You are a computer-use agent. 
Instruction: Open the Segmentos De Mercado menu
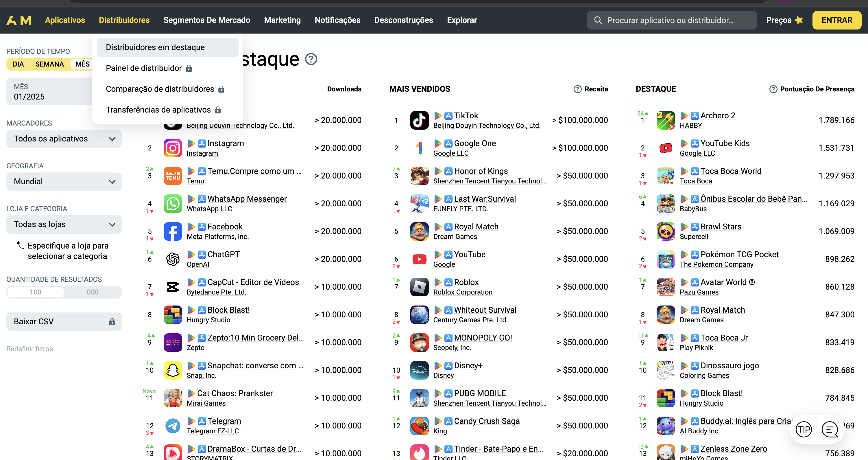(207, 20)
